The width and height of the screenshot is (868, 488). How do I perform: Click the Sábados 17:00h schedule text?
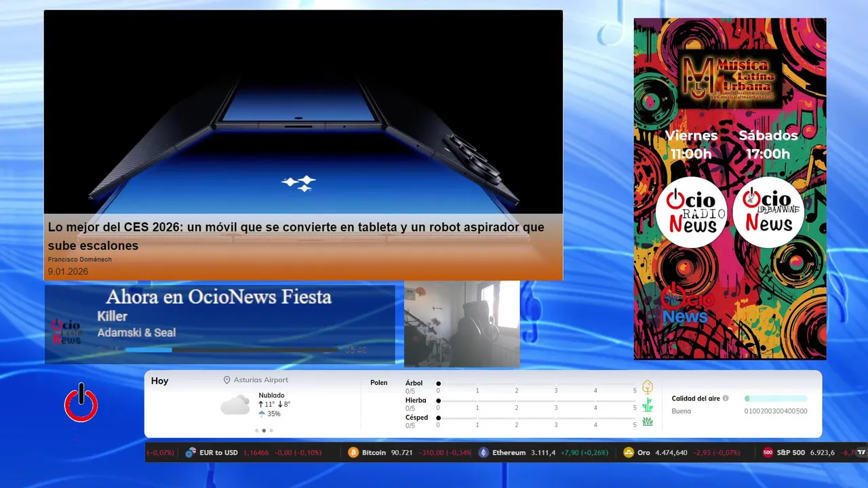768,144
